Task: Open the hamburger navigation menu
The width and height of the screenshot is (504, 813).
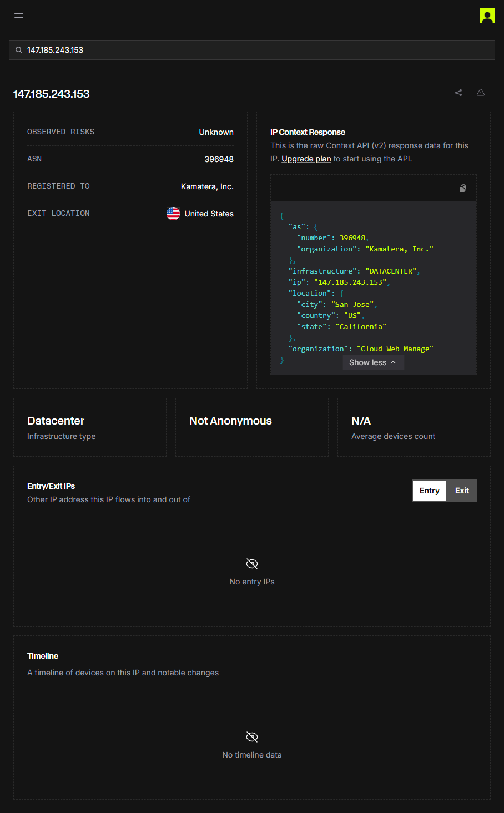Action: [19, 16]
